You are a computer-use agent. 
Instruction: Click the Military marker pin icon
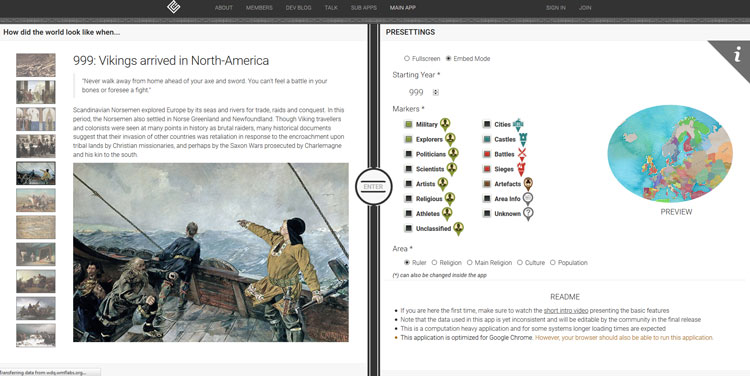coord(445,124)
